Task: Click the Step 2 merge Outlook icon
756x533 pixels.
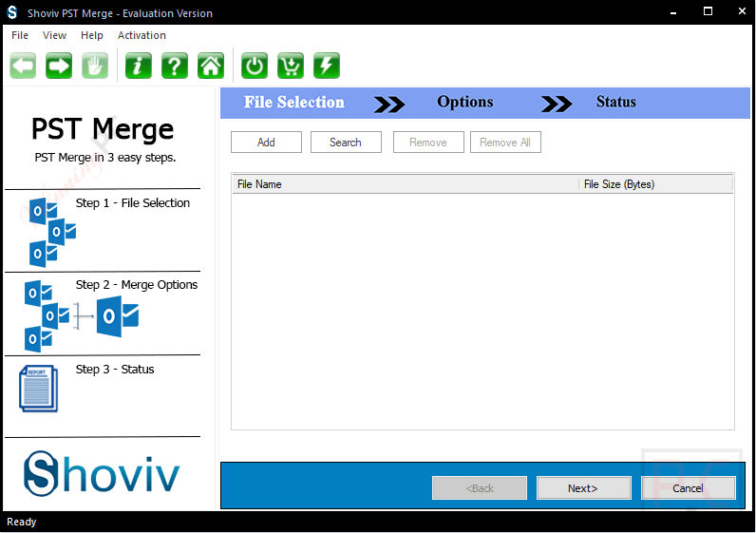Action: pos(81,316)
